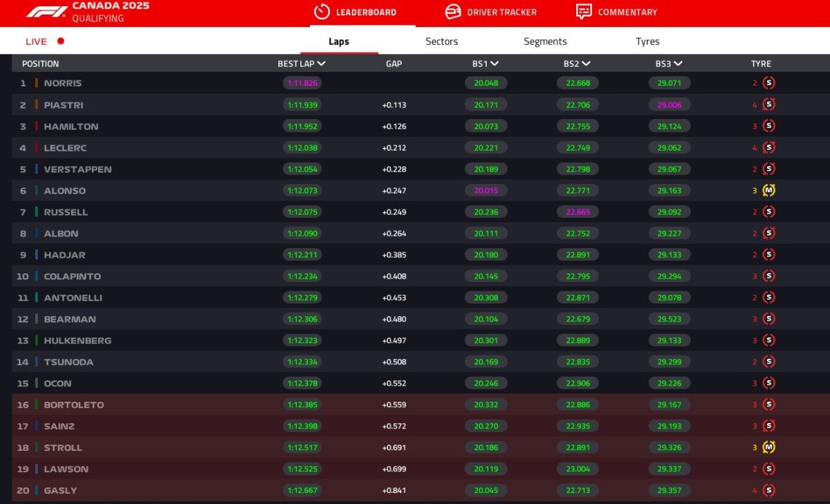The image size is (830, 504).
Task: Click the Leaderboard stopwatch icon
Action: coord(322,12)
